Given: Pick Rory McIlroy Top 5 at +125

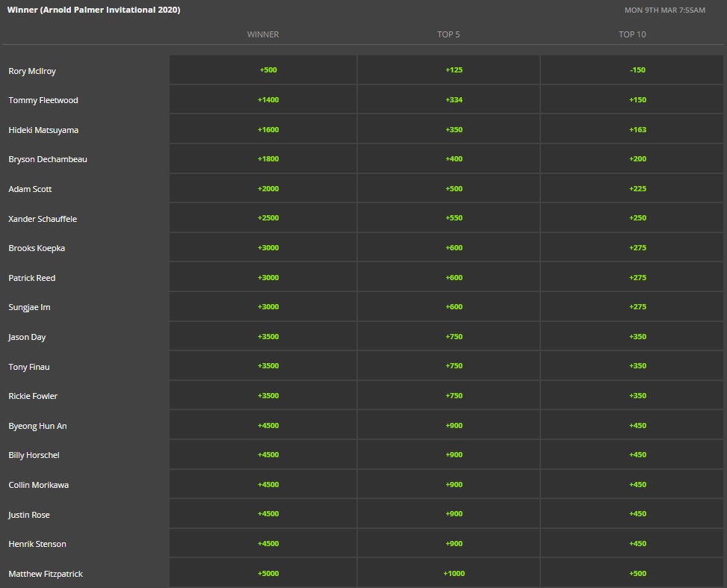Looking at the screenshot, I should pos(448,70).
